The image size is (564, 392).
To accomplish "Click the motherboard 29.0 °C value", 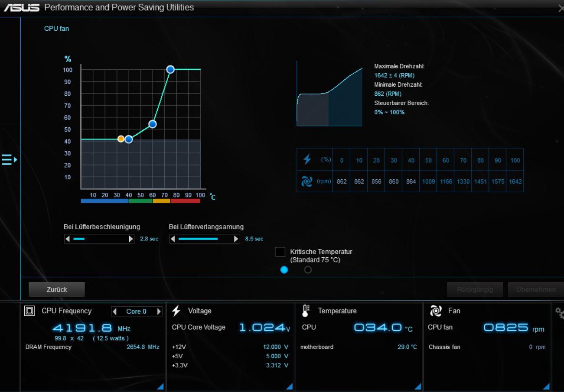I will (407, 347).
